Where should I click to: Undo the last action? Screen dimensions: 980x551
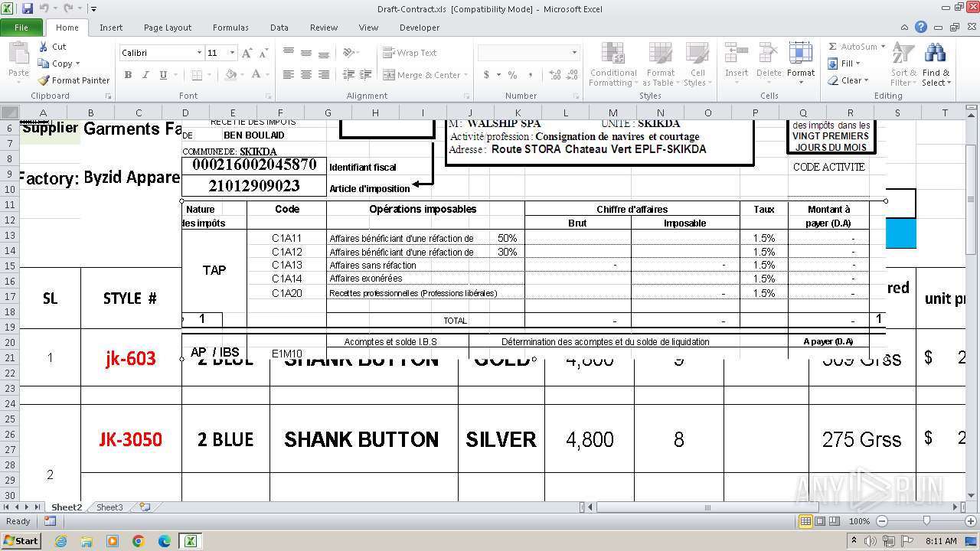click(44, 9)
